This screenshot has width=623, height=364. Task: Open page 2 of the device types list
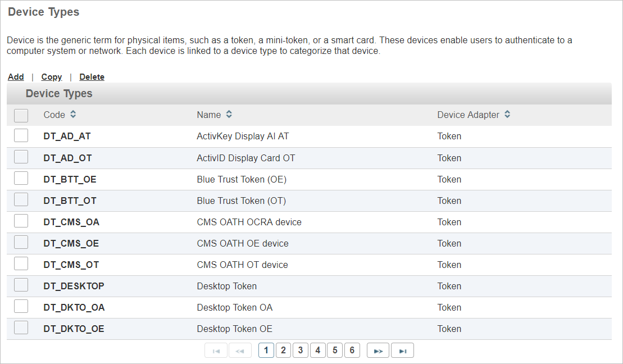coord(283,350)
